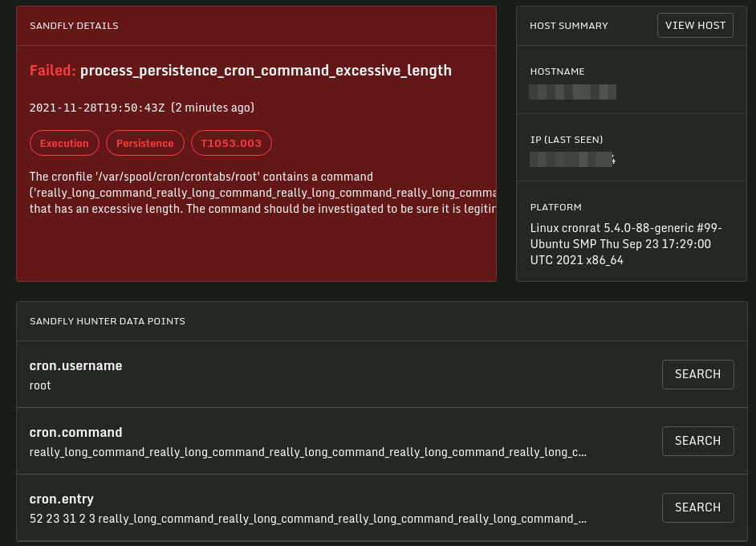
Task: Click the cron.username label
Action: 75,365
